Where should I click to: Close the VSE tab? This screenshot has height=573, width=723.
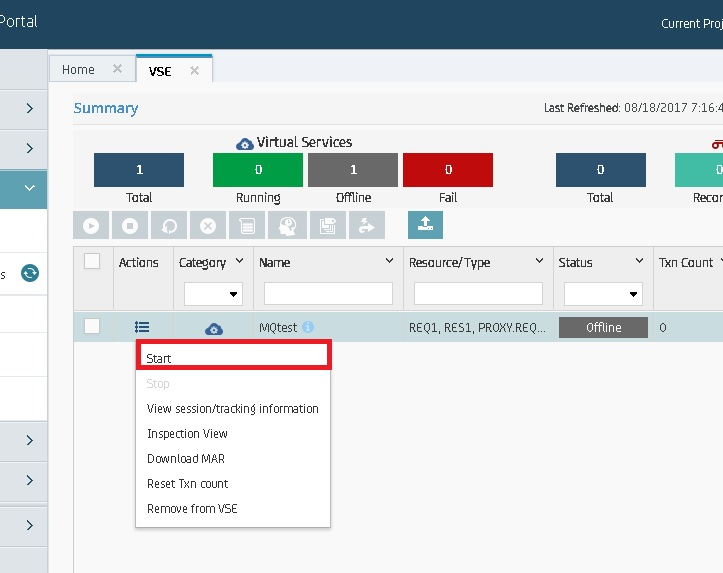(195, 70)
